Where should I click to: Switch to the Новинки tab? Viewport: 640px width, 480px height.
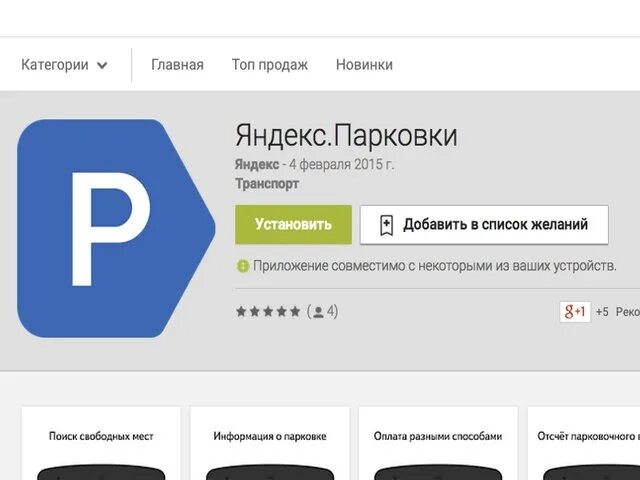(x=364, y=65)
